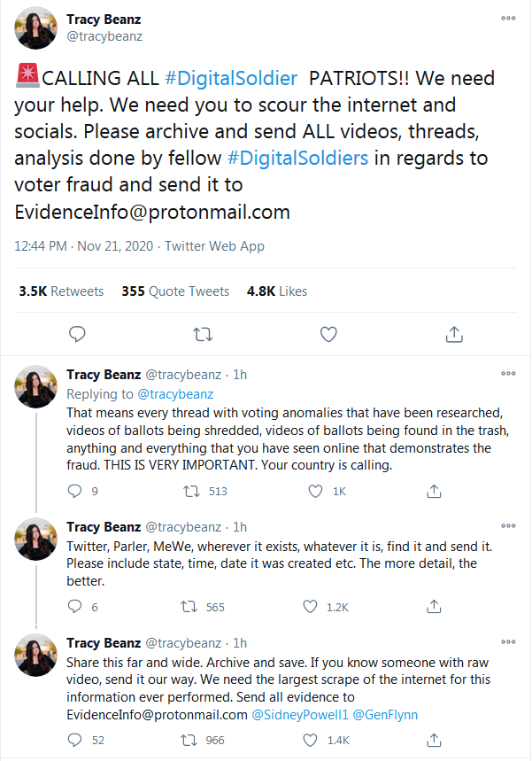Reply to the main Tracy Beanz tweet
Viewport: 532px width, 761px height.
point(77,334)
